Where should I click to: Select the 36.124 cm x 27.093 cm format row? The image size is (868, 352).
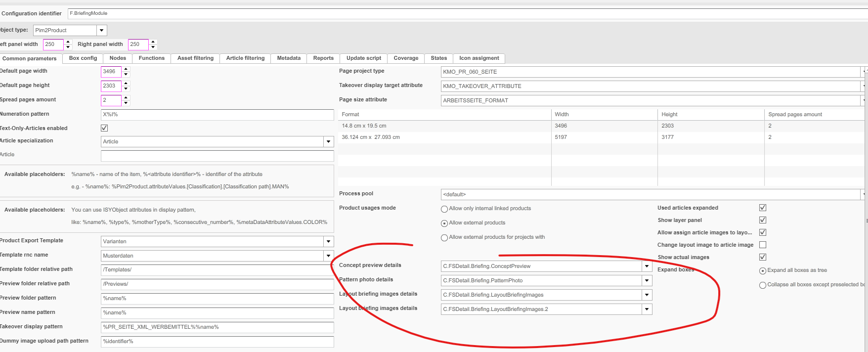pyautogui.click(x=371, y=137)
